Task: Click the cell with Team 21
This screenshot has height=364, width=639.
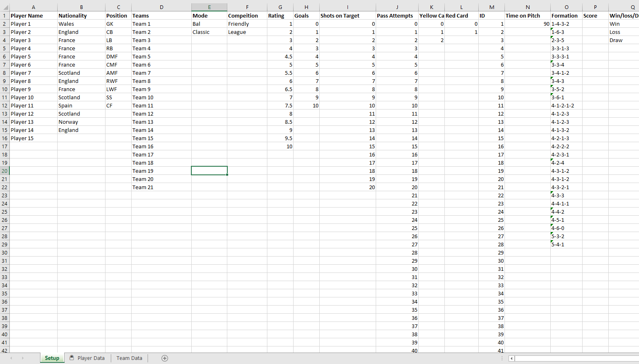Action: click(x=161, y=187)
